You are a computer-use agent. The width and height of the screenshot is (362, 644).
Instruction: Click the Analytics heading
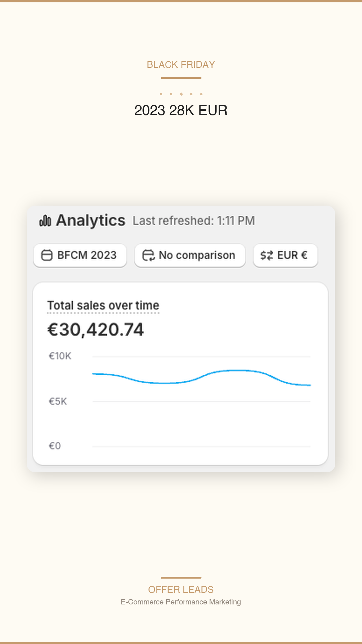tap(90, 221)
